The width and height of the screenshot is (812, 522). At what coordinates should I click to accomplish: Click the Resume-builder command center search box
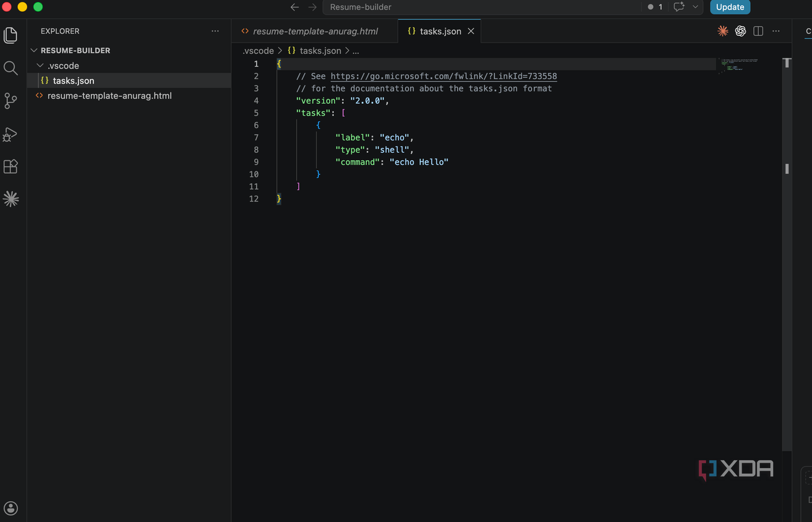pyautogui.click(x=482, y=7)
